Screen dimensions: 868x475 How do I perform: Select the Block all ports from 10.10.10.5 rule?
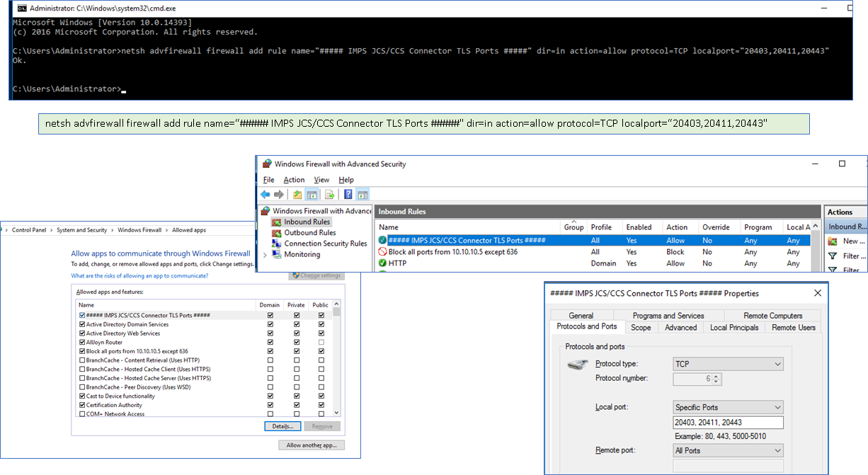coord(593,252)
